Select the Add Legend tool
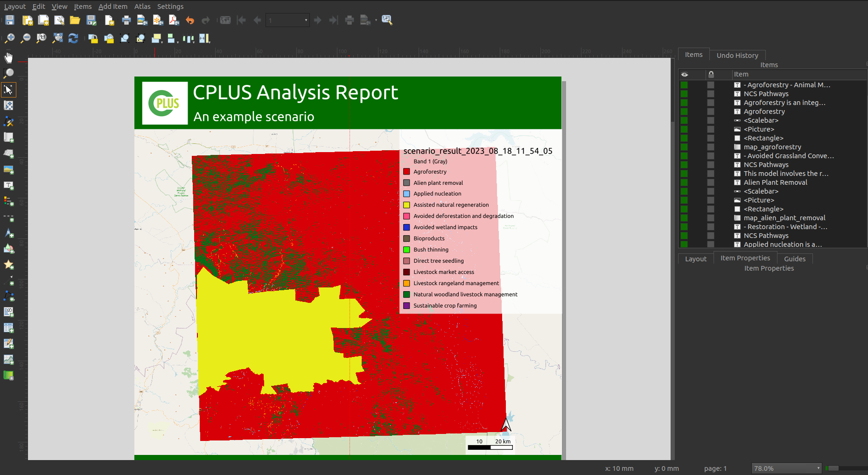This screenshot has width=868, height=475. (8, 201)
